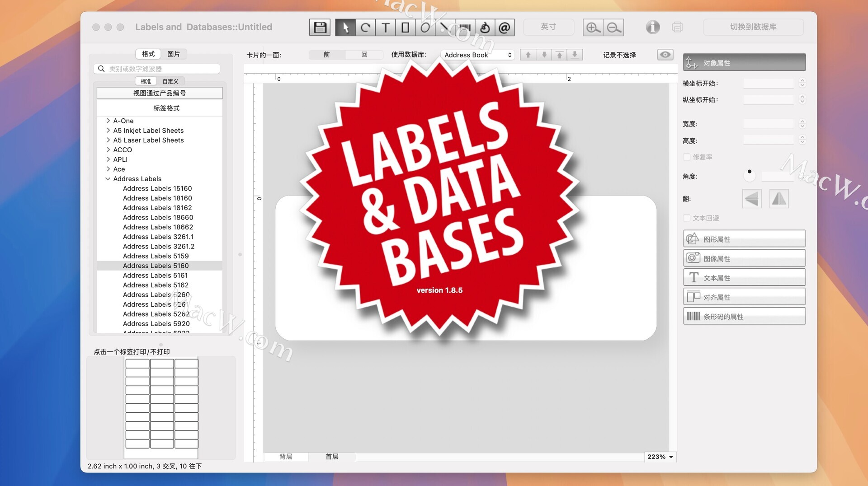Zoom out with magnifier minus icon

coord(613,28)
